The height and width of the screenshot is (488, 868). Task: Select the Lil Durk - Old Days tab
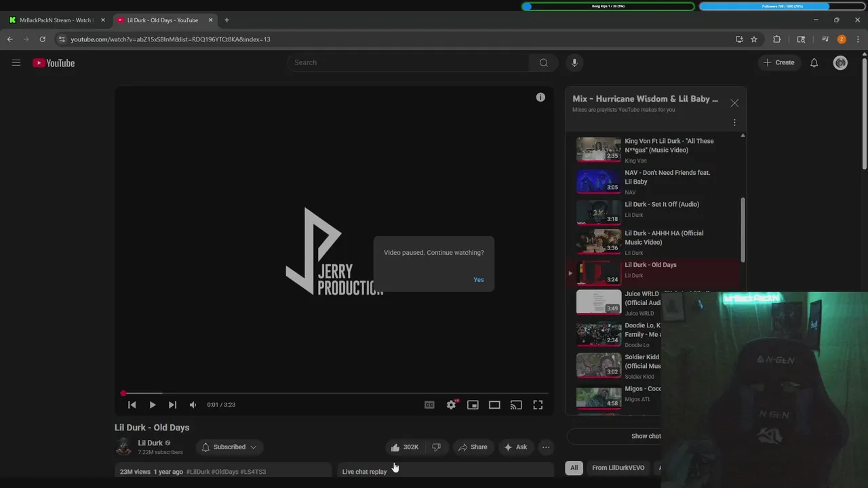pos(163,20)
